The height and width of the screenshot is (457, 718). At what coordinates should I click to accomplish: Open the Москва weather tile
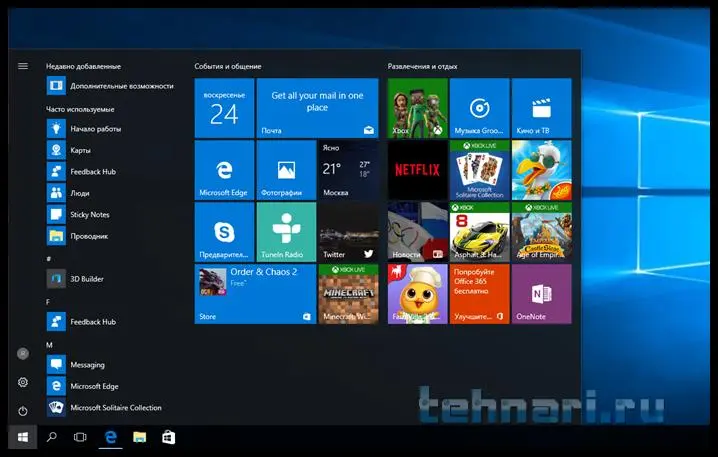click(349, 170)
